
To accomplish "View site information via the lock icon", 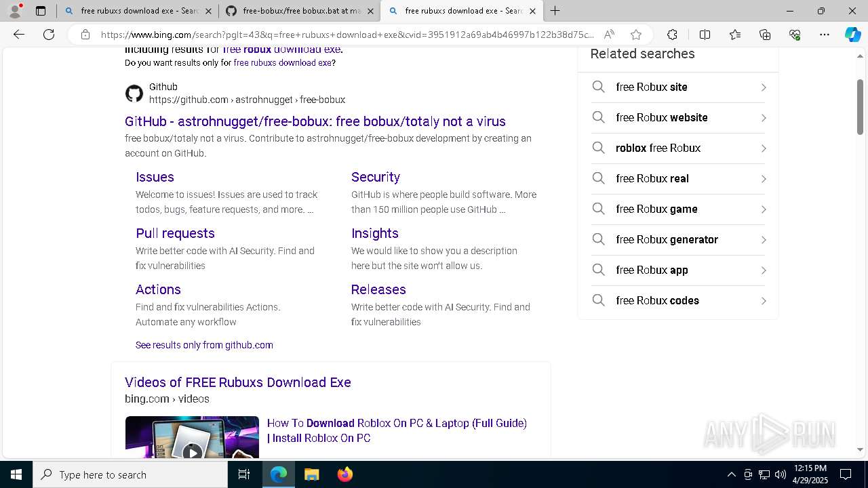I will pos(85,35).
